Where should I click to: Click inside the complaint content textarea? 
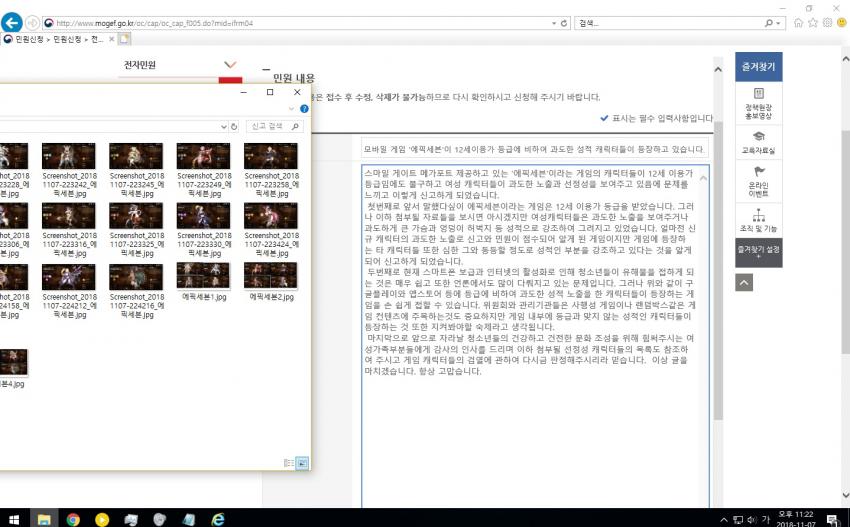[535, 336]
